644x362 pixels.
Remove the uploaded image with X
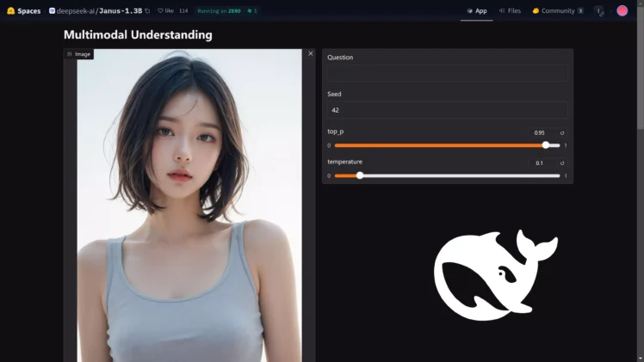[x=311, y=53]
